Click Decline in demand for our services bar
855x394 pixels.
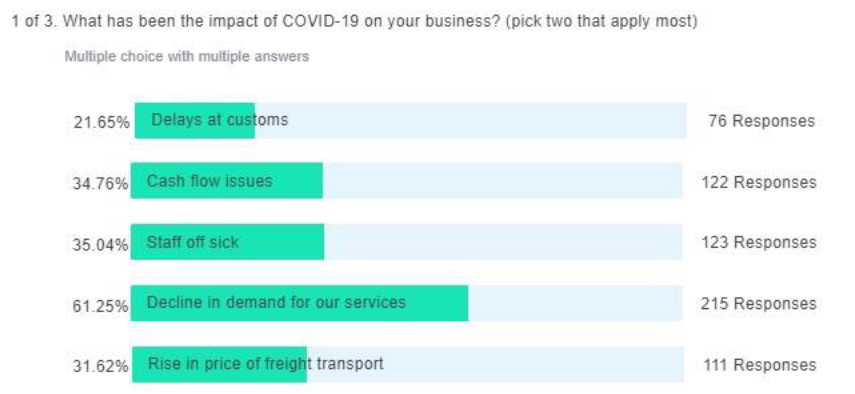point(407,303)
